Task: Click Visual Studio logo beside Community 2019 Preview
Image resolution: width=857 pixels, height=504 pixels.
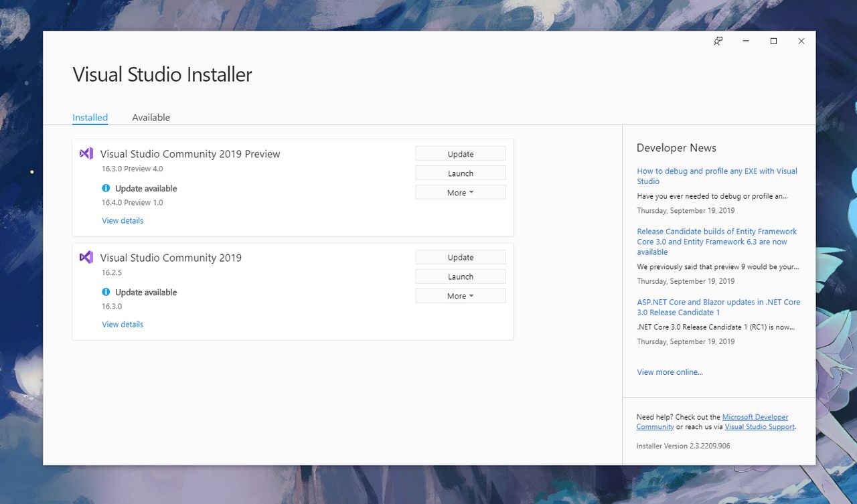Action: click(x=86, y=153)
